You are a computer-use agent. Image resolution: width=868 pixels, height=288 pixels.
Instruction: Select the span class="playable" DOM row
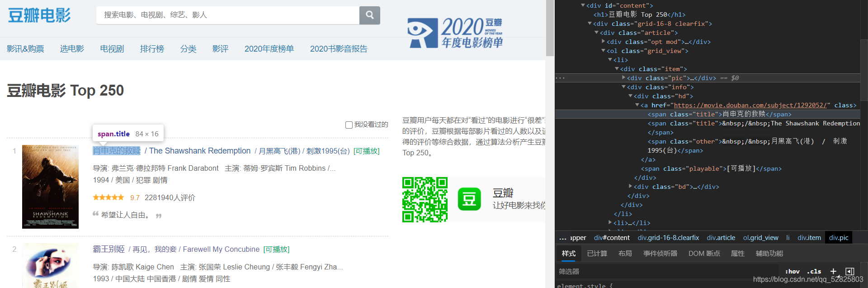[x=708, y=168]
